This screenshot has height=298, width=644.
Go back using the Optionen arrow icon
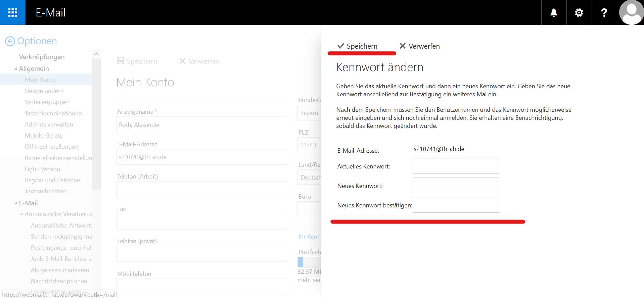click(10, 41)
